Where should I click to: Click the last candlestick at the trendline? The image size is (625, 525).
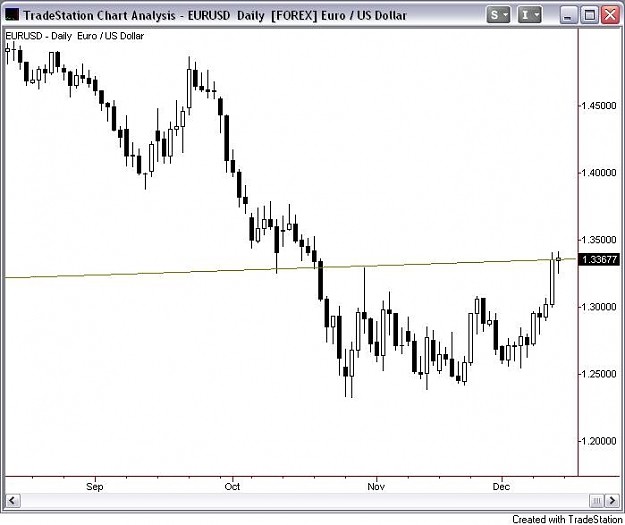click(558, 262)
